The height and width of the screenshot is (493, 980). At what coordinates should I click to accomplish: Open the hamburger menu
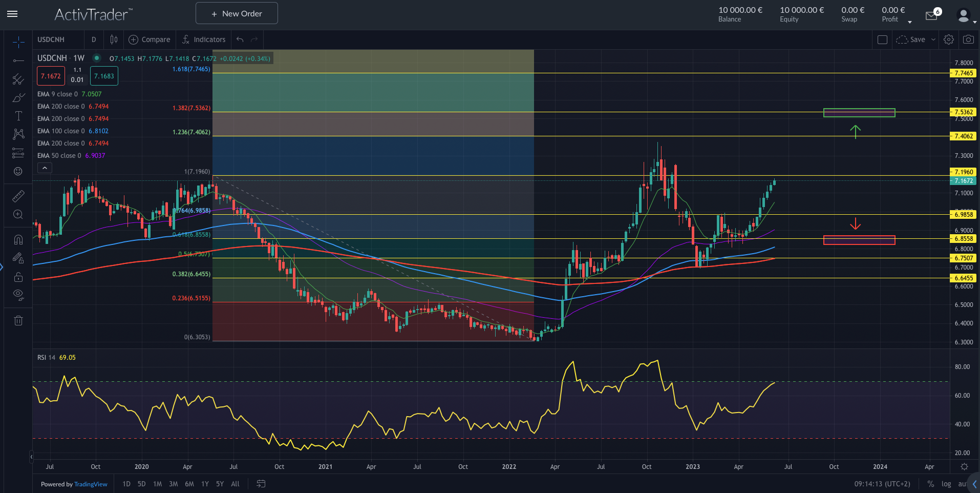[12, 14]
